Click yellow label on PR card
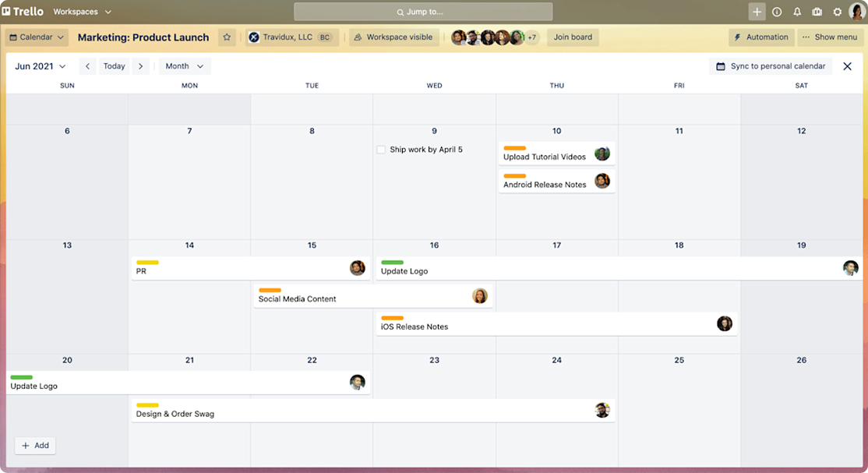This screenshot has height=473, width=868. click(x=147, y=263)
